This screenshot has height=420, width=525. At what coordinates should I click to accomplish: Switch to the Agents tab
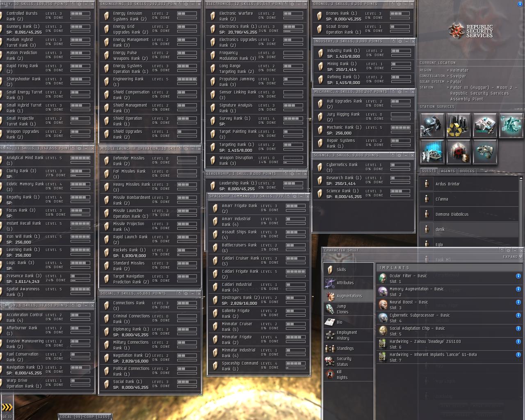click(x=448, y=171)
